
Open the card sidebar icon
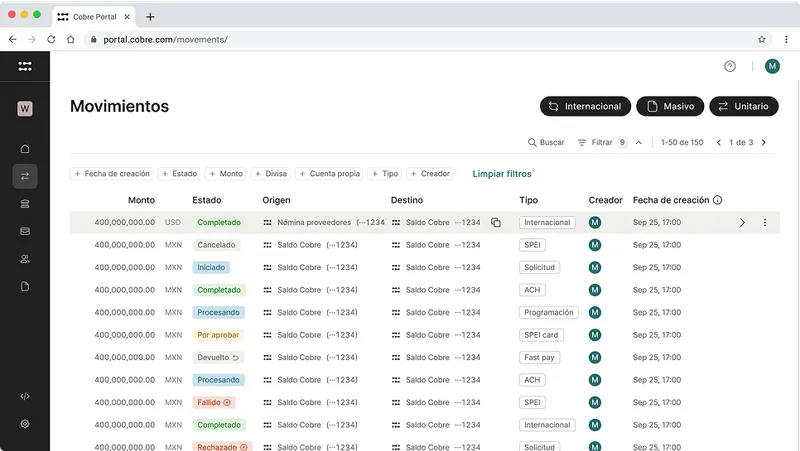point(24,232)
